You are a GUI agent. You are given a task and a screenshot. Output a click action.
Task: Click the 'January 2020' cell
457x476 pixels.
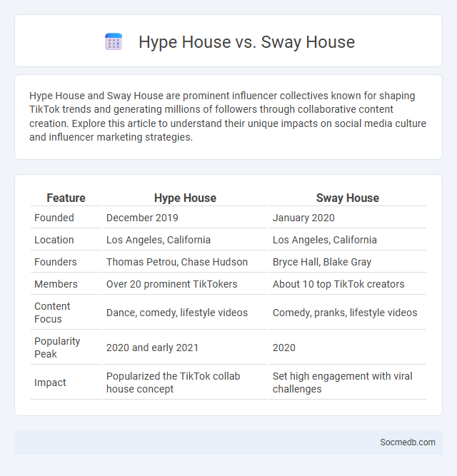pos(303,218)
